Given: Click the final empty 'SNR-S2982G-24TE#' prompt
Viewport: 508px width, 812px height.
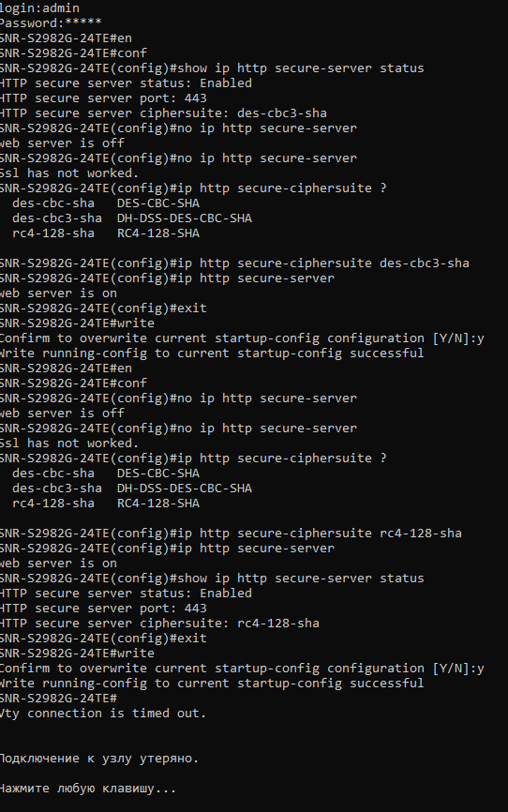Looking at the screenshot, I should coord(58,699).
